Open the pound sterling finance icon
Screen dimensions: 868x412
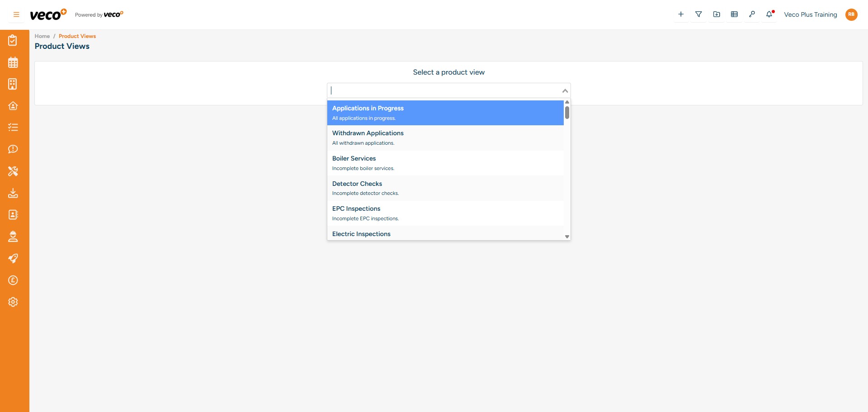tap(13, 280)
